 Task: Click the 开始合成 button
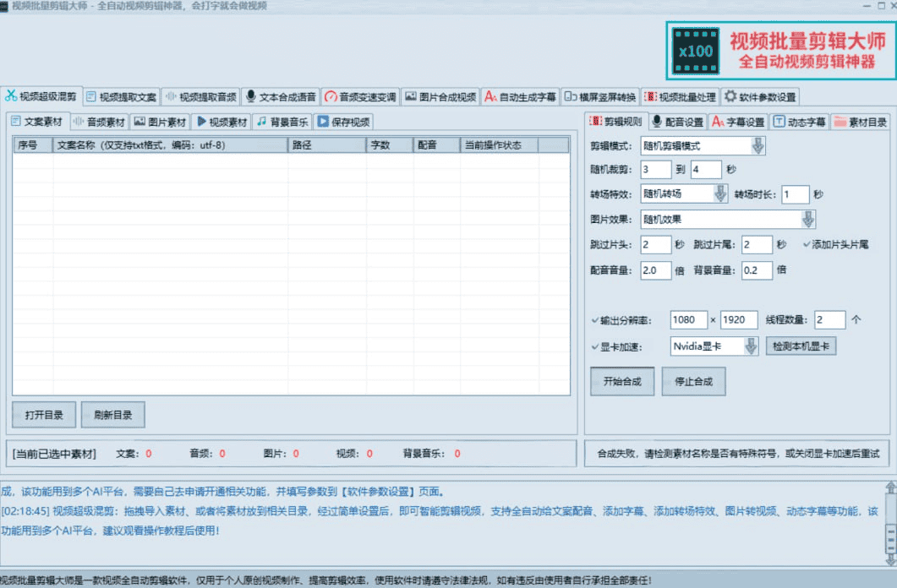tap(621, 380)
